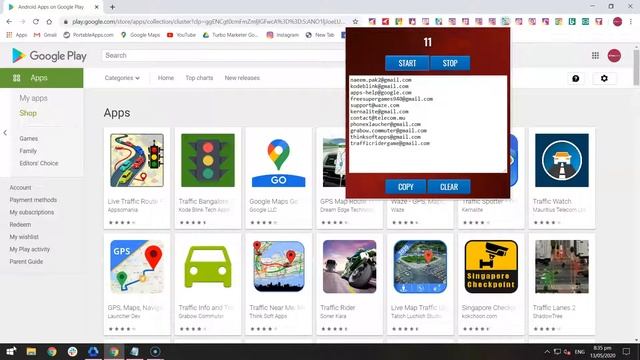Image resolution: width=640 pixels, height=360 pixels.
Task: Open Live Traffic Route app icon
Action: coord(137,160)
